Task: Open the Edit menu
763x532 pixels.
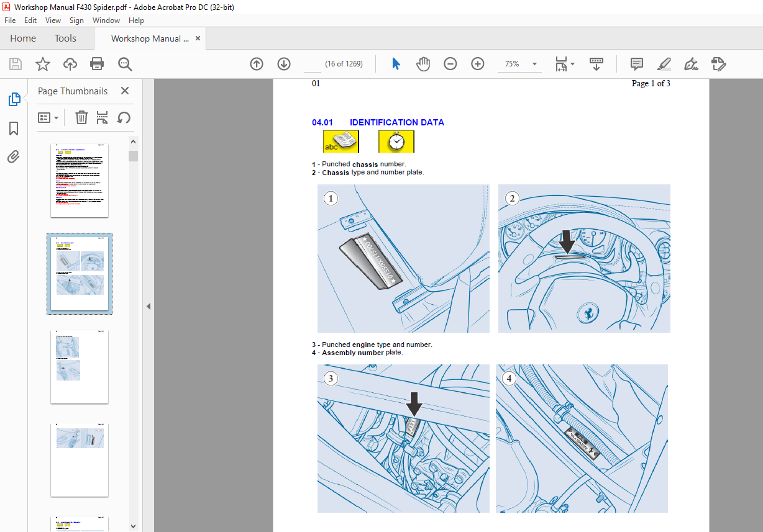Action: tap(30, 20)
